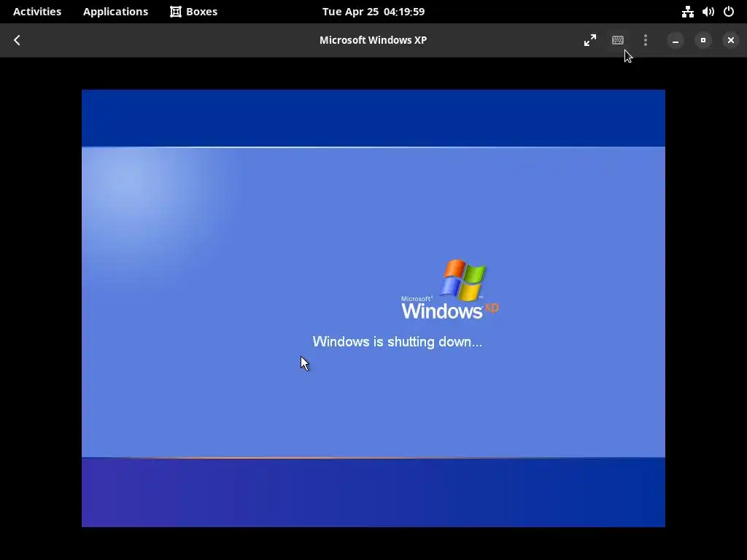Minimize the Boxes window
The width and height of the screenshot is (747, 560).
[x=675, y=41]
